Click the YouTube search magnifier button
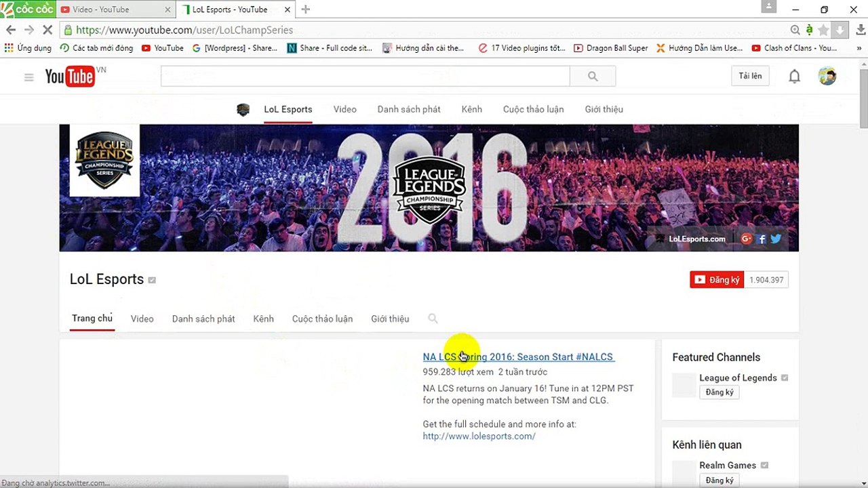This screenshot has height=488, width=868. click(x=593, y=77)
